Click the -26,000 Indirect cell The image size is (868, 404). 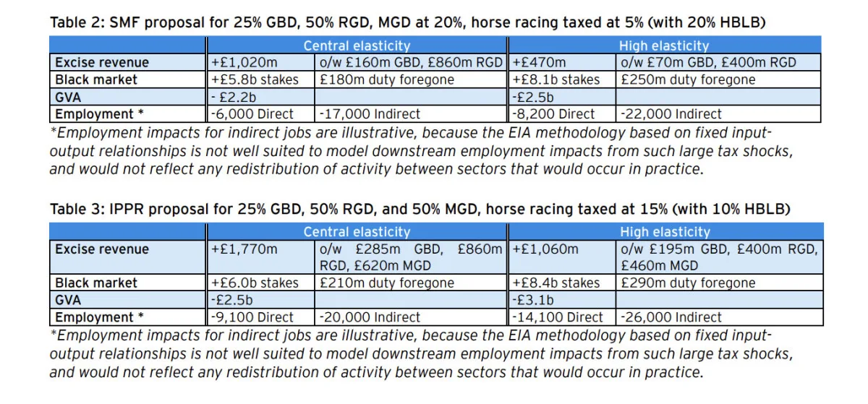tap(671, 317)
